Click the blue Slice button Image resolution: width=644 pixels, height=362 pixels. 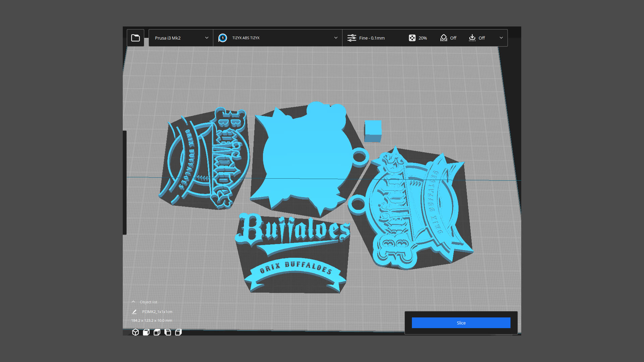pyautogui.click(x=461, y=323)
